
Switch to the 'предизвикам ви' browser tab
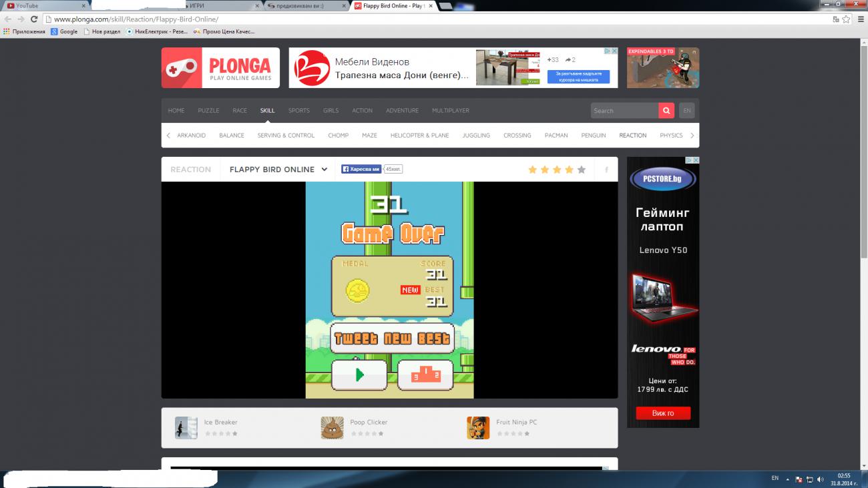(306, 6)
